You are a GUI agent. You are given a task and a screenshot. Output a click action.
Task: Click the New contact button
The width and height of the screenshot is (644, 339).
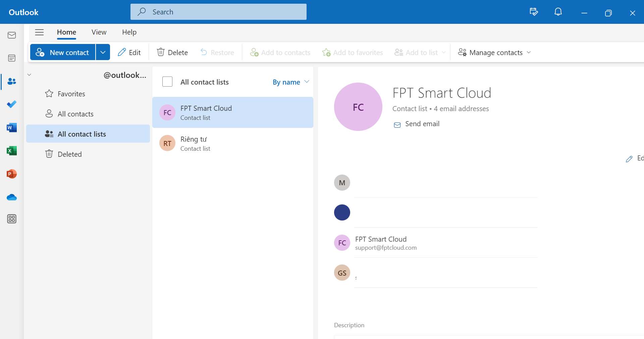pos(63,52)
